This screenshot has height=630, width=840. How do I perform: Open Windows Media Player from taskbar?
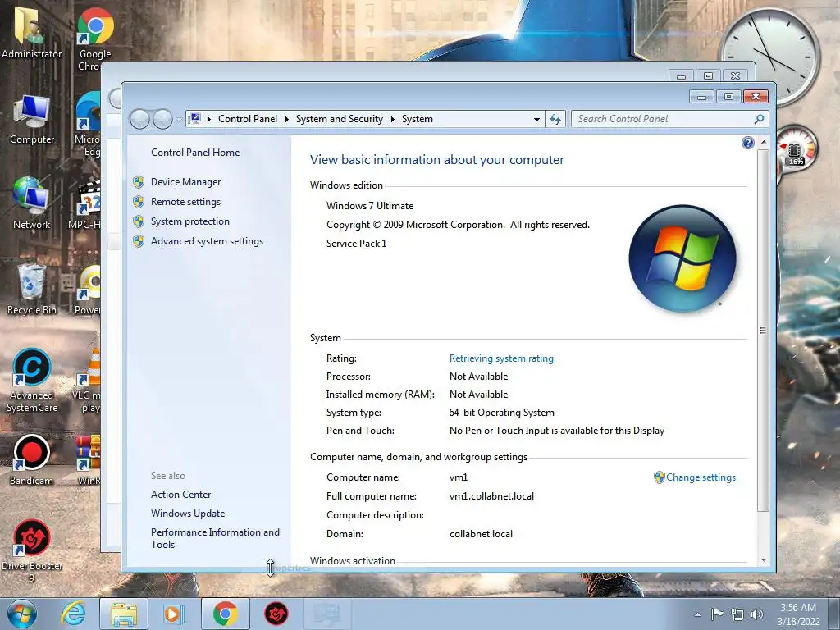[173, 614]
